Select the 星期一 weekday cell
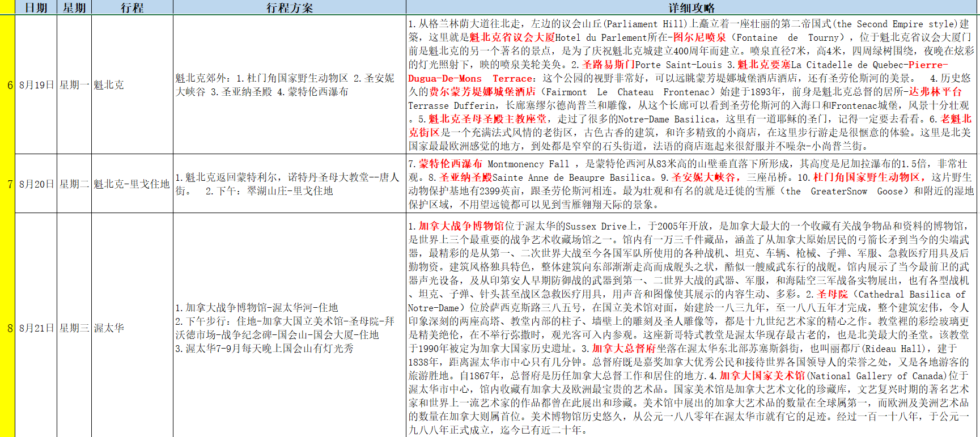Viewport: 980px width, 437px height. pyautogui.click(x=74, y=84)
